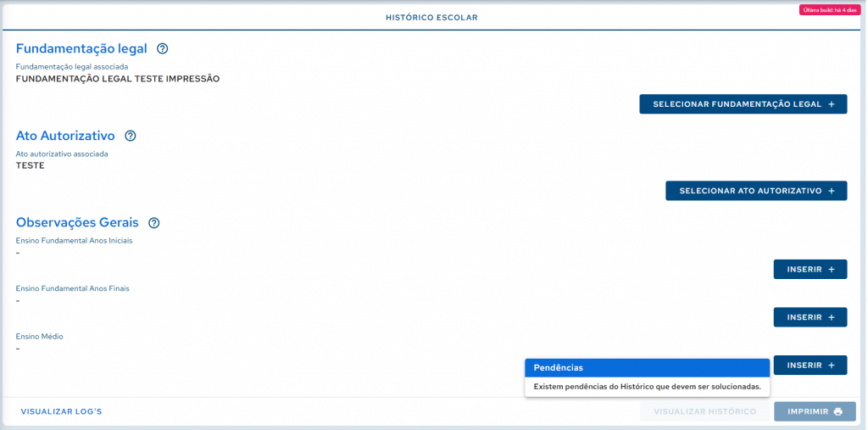Viewport: 868px width, 430px height.
Task: Click the Histórico Escolar page title
Action: [431, 17]
